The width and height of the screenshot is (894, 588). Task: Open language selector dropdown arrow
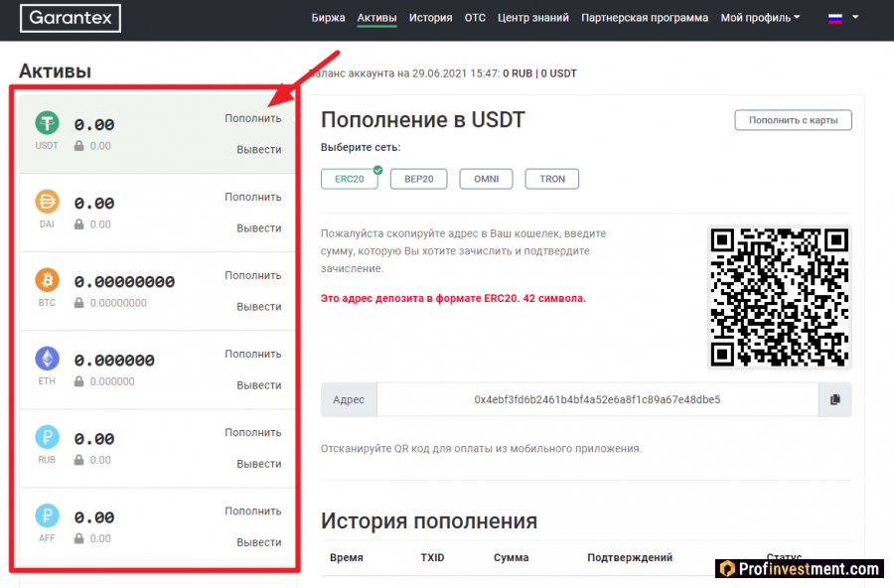(855, 17)
